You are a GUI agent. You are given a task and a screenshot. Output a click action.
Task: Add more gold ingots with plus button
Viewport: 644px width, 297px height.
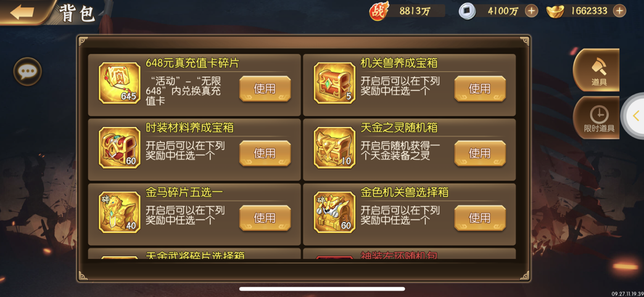coord(619,10)
